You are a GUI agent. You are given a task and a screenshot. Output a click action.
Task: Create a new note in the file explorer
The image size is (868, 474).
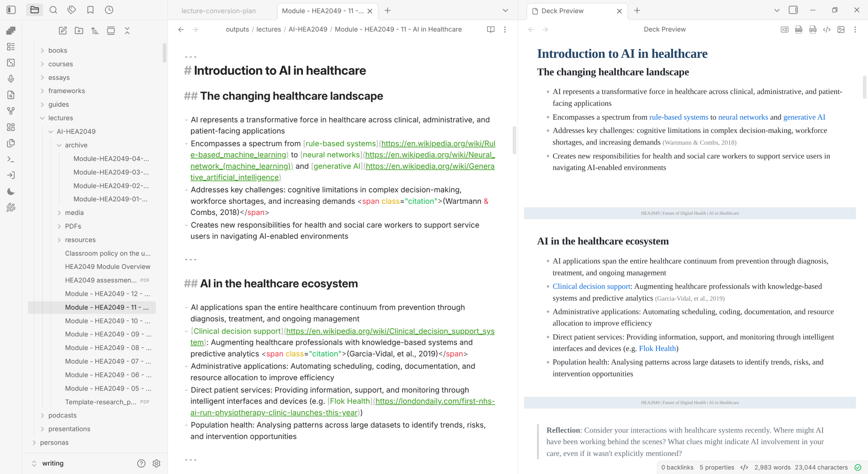point(63,30)
